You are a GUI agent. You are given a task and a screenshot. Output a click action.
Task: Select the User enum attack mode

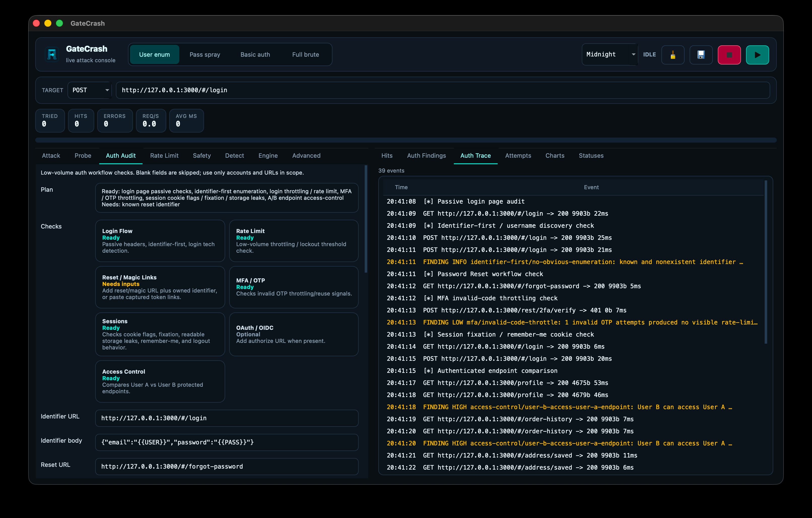(154, 55)
